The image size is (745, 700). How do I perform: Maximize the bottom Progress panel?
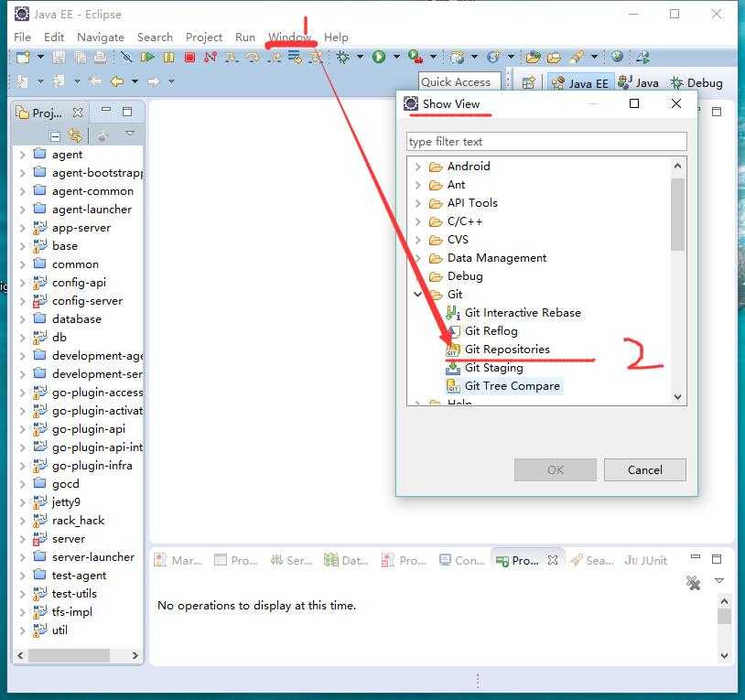[x=717, y=559]
